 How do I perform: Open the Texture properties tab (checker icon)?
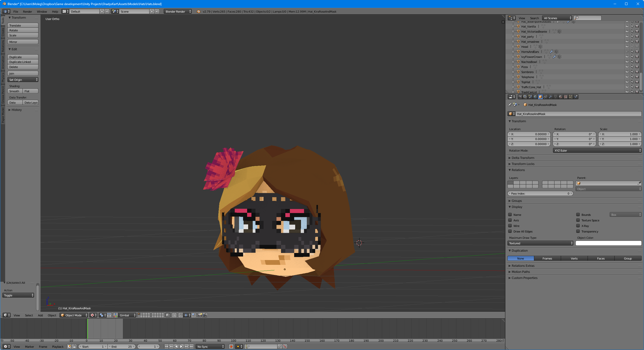click(566, 97)
